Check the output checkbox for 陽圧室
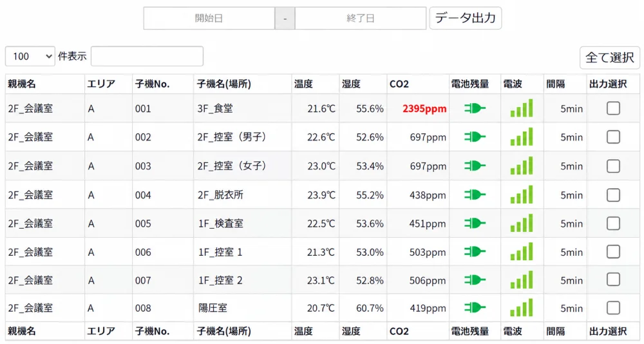The height and width of the screenshot is (344, 644). (x=613, y=308)
